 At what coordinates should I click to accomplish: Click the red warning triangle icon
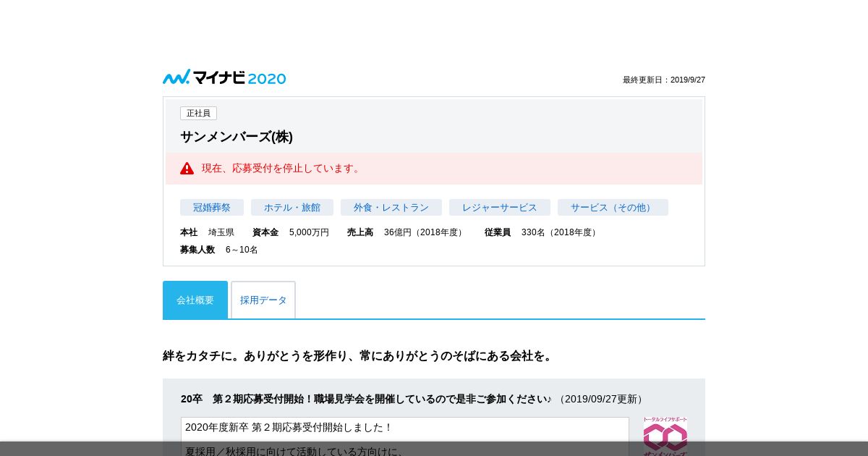[187, 169]
